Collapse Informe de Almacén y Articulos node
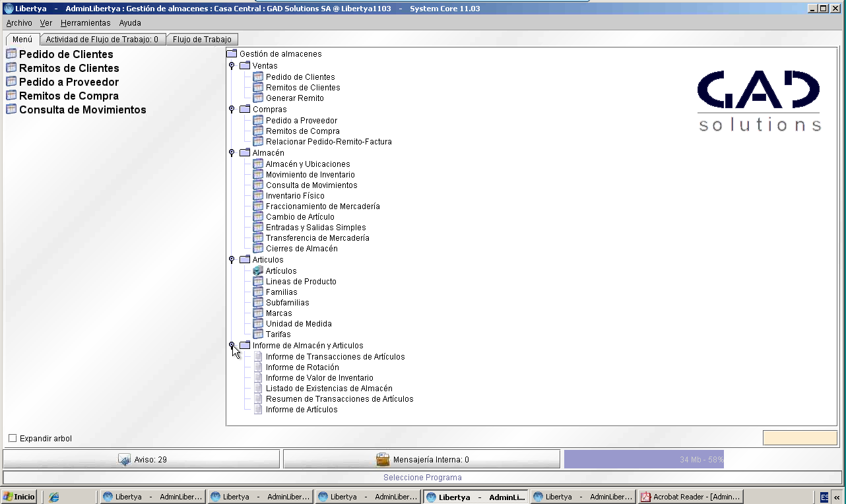846x504 pixels. (x=232, y=345)
